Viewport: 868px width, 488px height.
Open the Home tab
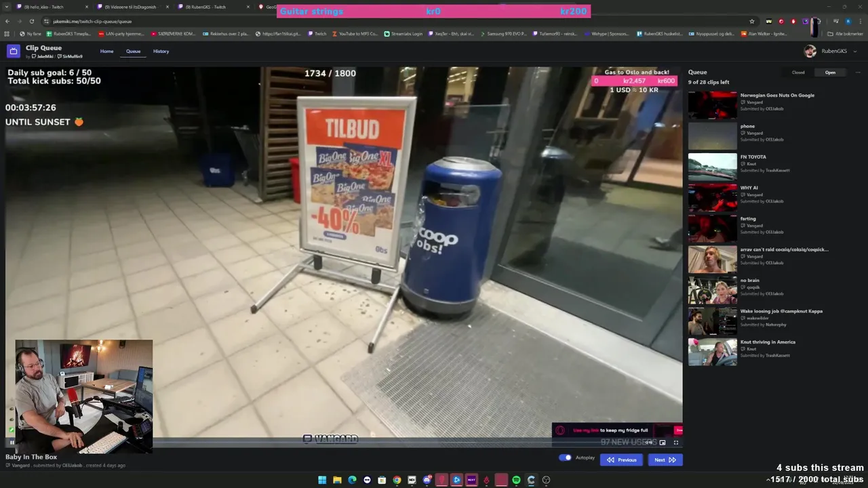pos(107,52)
